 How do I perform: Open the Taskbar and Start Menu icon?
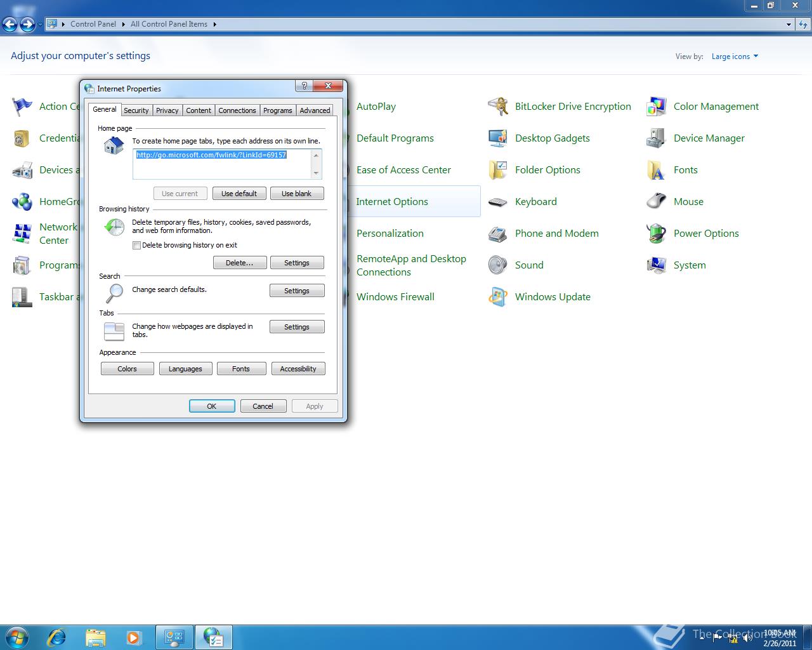point(22,297)
